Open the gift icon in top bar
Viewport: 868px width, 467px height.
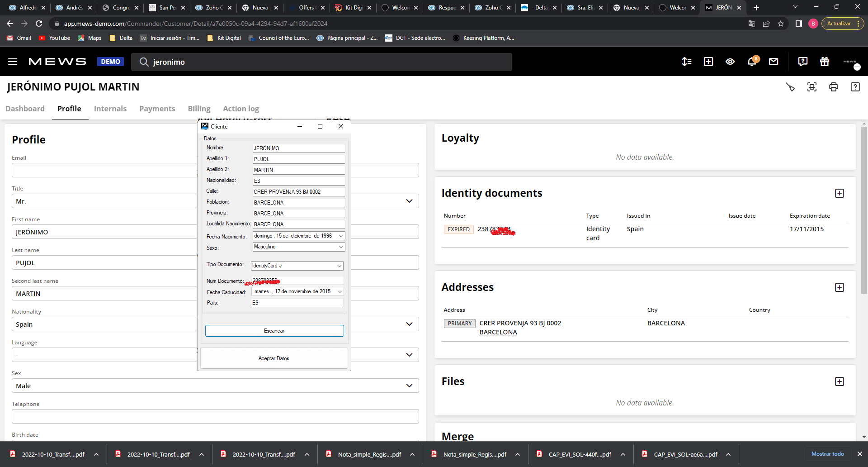pos(824,62)
